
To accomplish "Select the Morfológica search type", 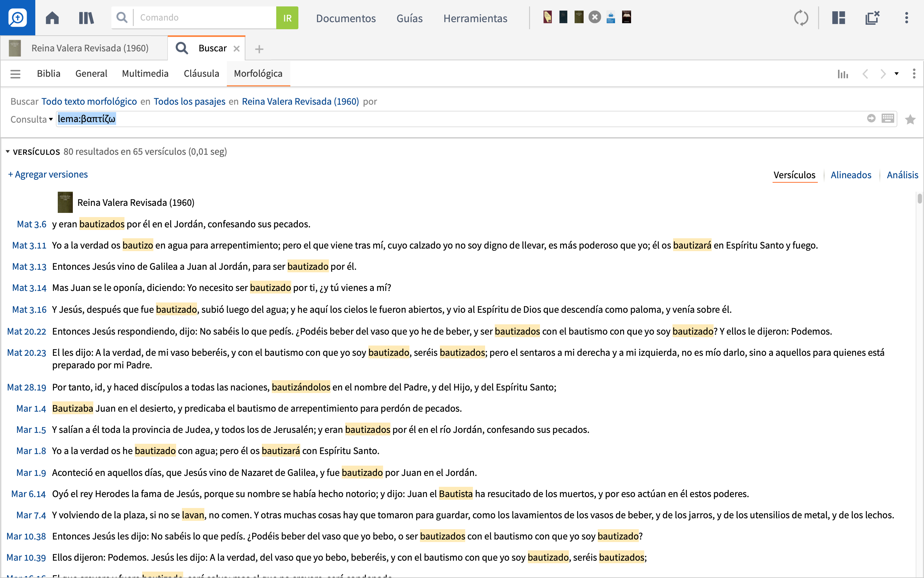I will [x=258, y=74].
